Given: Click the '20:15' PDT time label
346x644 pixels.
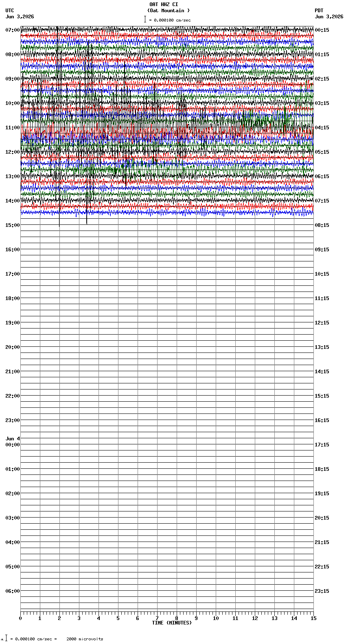Looking at the screenshot, I should tap(322, 518).
